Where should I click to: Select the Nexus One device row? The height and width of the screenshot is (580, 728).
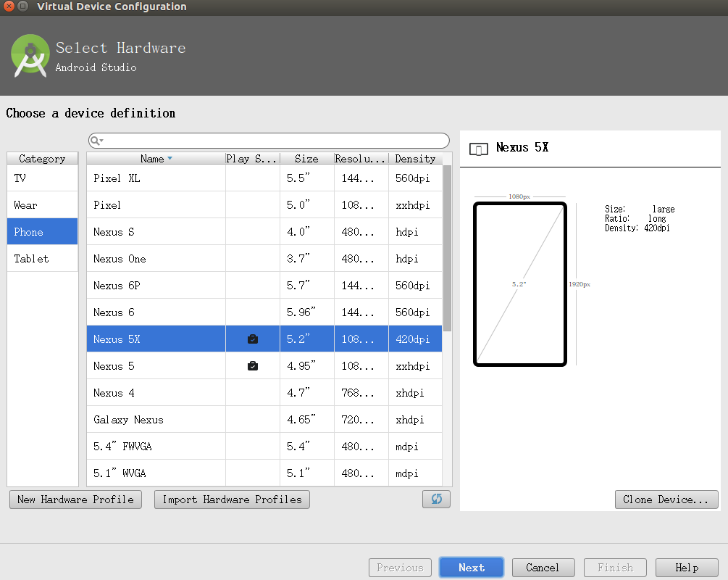[x=264, y=258]
